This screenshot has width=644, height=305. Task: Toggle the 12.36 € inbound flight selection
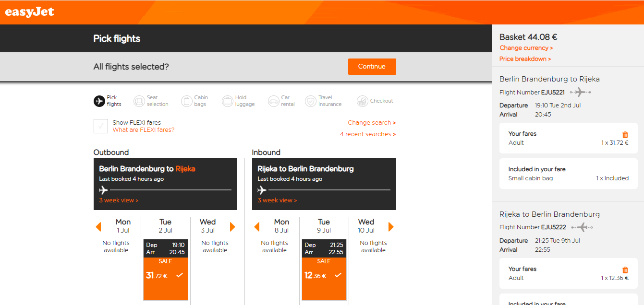click(x=324, y=270)
